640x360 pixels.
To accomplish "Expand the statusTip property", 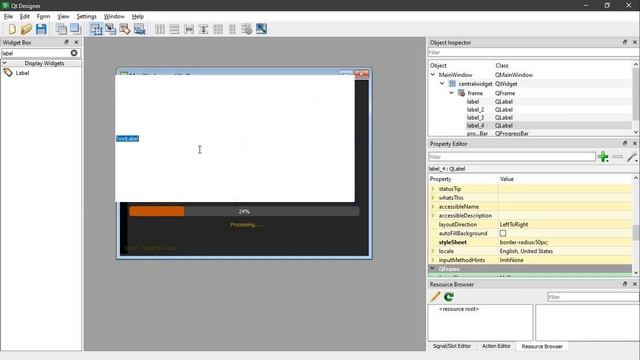I will [433, 189].
